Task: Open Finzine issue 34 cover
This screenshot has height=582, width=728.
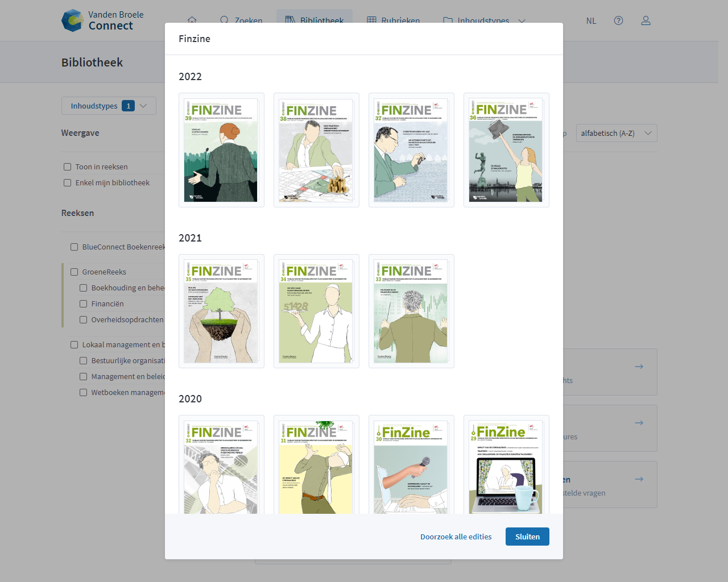Action: (316, 311)
